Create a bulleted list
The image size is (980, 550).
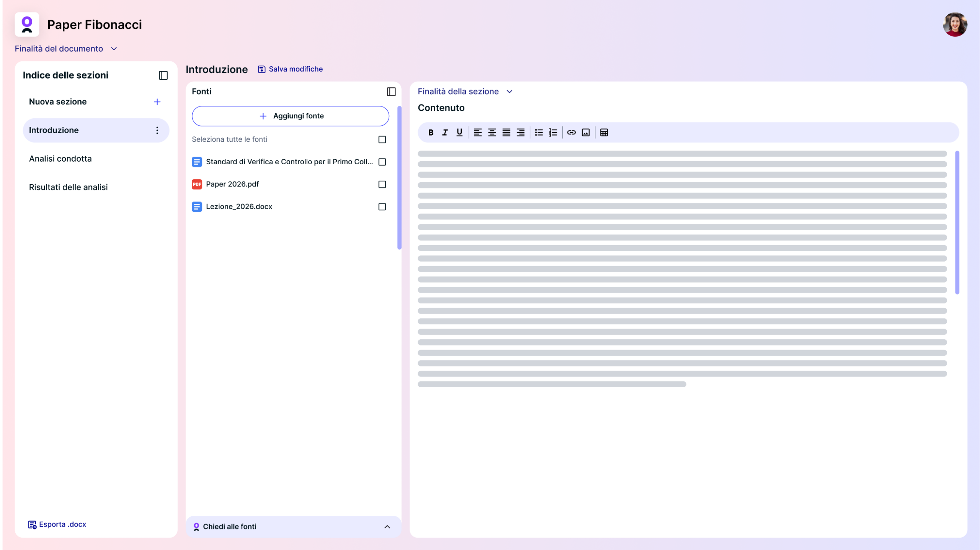click(x=539, y=133)
